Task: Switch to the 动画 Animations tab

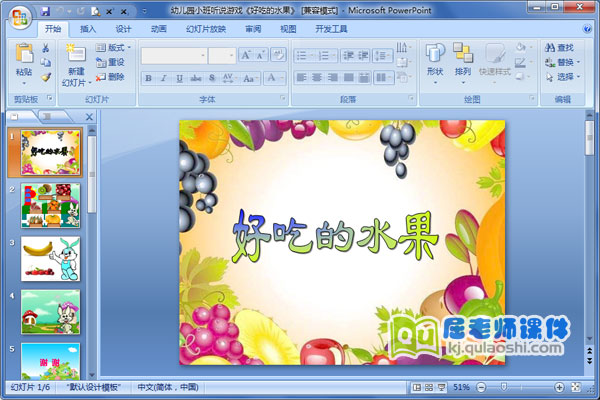Action: point(158,29)
